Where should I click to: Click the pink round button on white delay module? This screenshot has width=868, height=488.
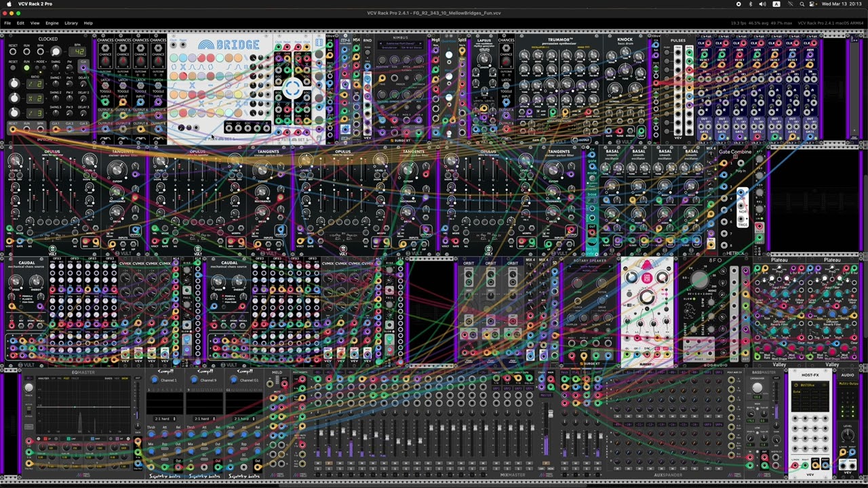pyautogui.click(x=648, y=277)
